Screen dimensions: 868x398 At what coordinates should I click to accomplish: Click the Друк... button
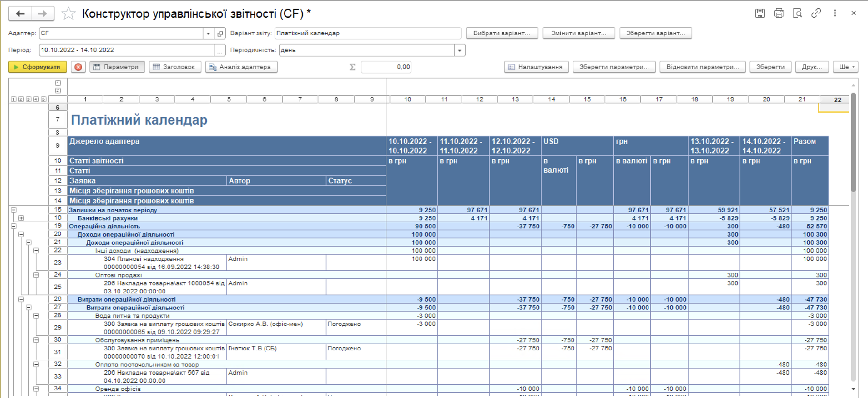click(812, 67)
